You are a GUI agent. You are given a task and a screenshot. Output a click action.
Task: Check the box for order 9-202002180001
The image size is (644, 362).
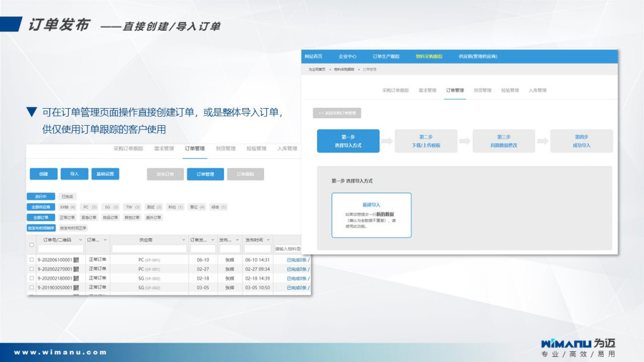pyautogui.click(x=32, y=278)
